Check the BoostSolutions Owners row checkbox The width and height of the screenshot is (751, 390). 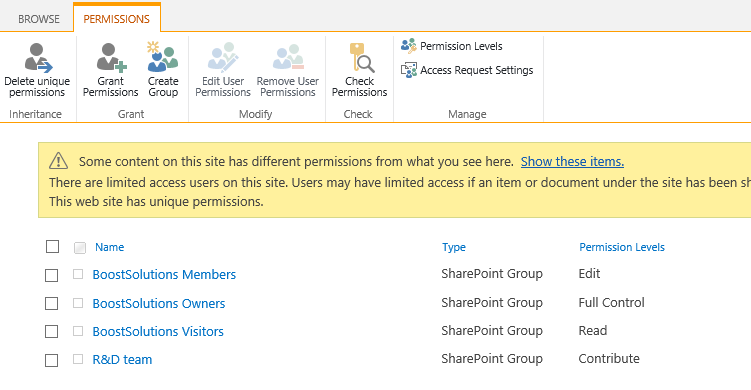coord(51,303)
